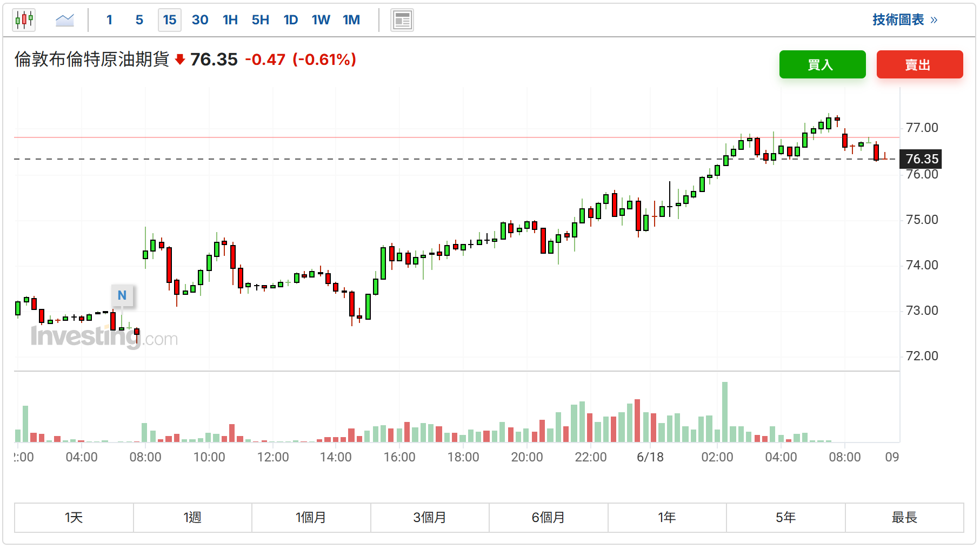Select the 1天 range tab
This screenshot has width=980, height=548.
tap(74, 518)
